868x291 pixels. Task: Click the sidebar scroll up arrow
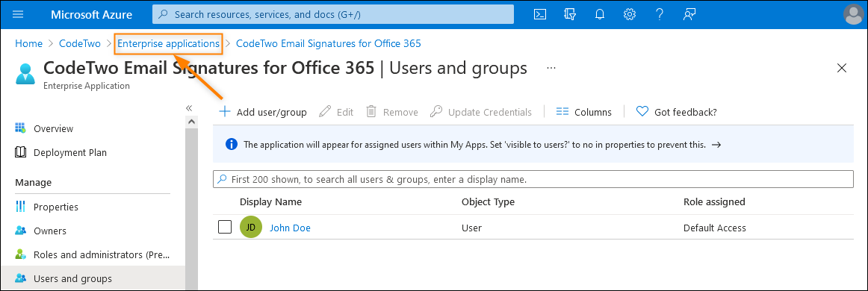click(191, 121)
